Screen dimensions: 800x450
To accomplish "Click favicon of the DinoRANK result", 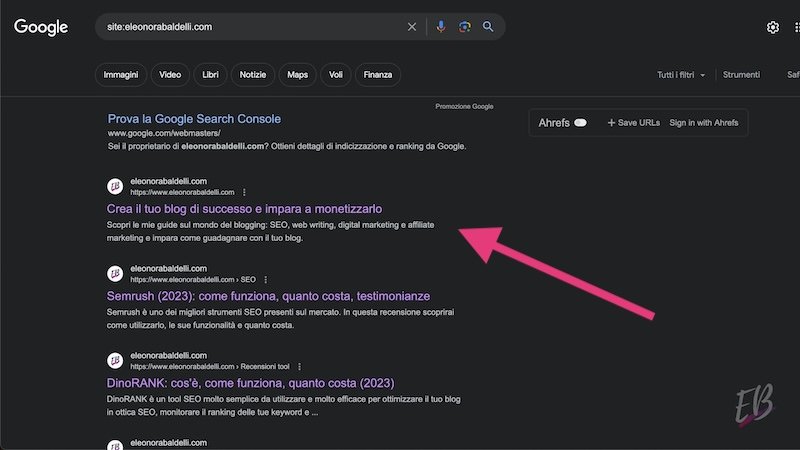I will (x=115, y=361).
